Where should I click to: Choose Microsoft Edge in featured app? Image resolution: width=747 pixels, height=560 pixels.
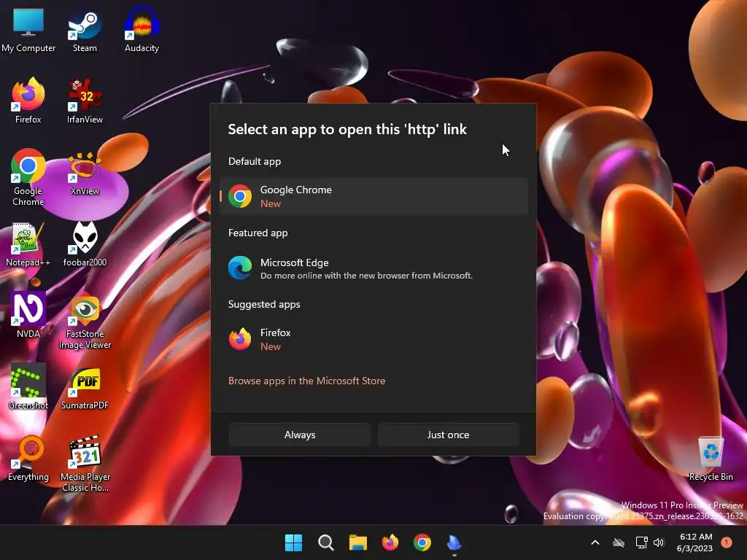click(374, 268)
